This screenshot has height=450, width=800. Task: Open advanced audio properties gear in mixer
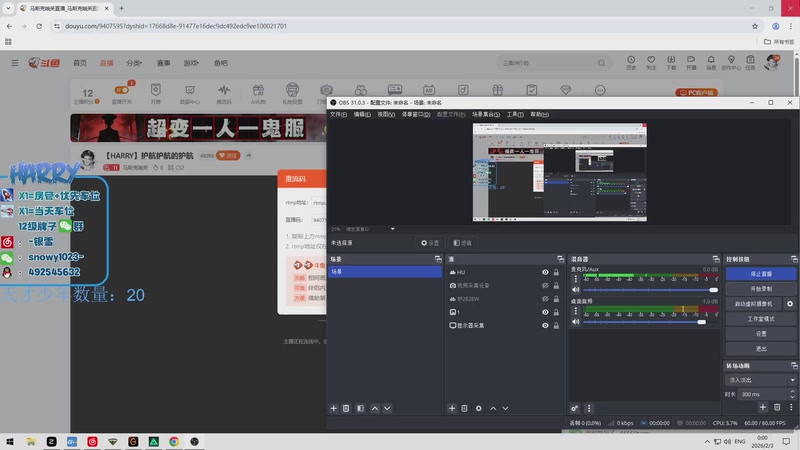click(x=574, y=408)
